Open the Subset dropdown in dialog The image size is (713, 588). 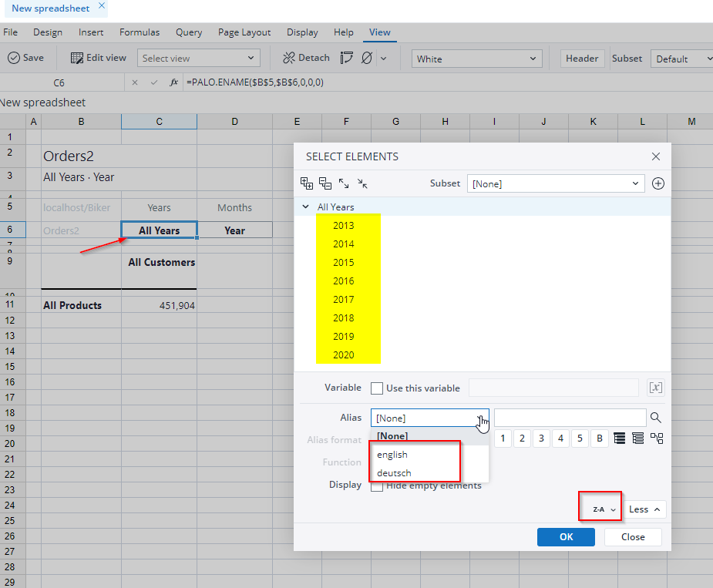pos(556,183)
